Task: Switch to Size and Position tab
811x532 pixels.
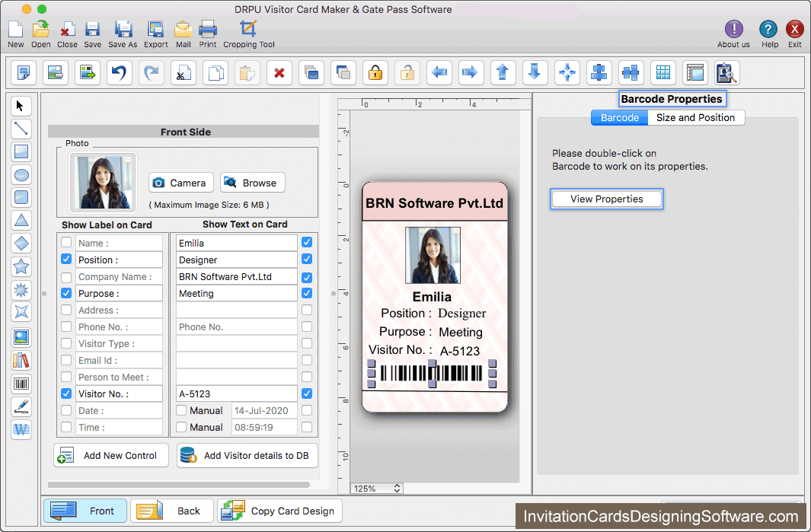Action: click(696, 117)
